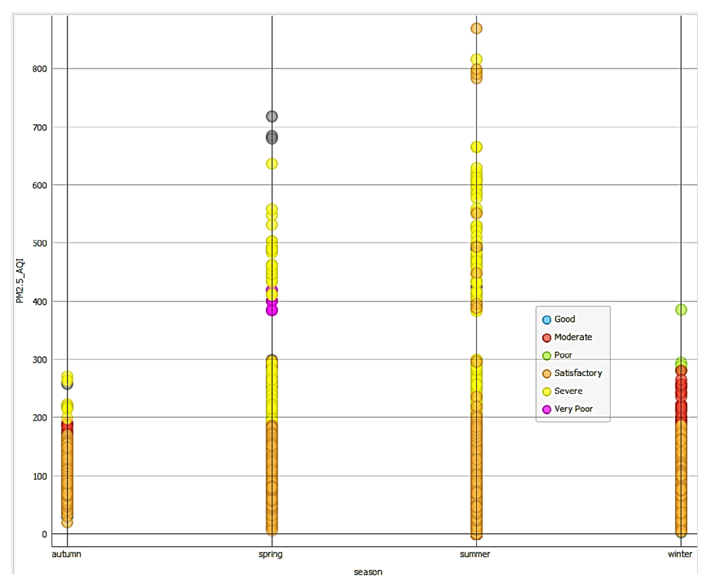Click the lone yellow summer point near 665
This screenshot has width=710, height=588.
click(476, 147)
